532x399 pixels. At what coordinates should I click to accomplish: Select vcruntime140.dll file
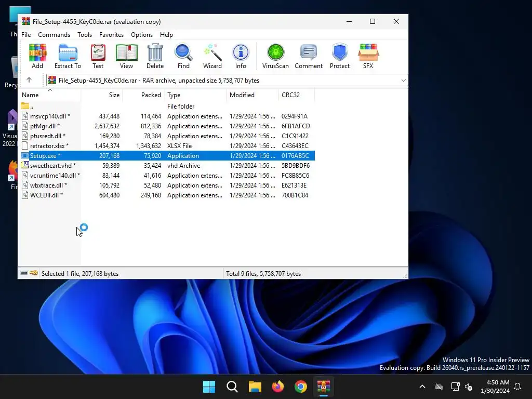pos(55,175)
